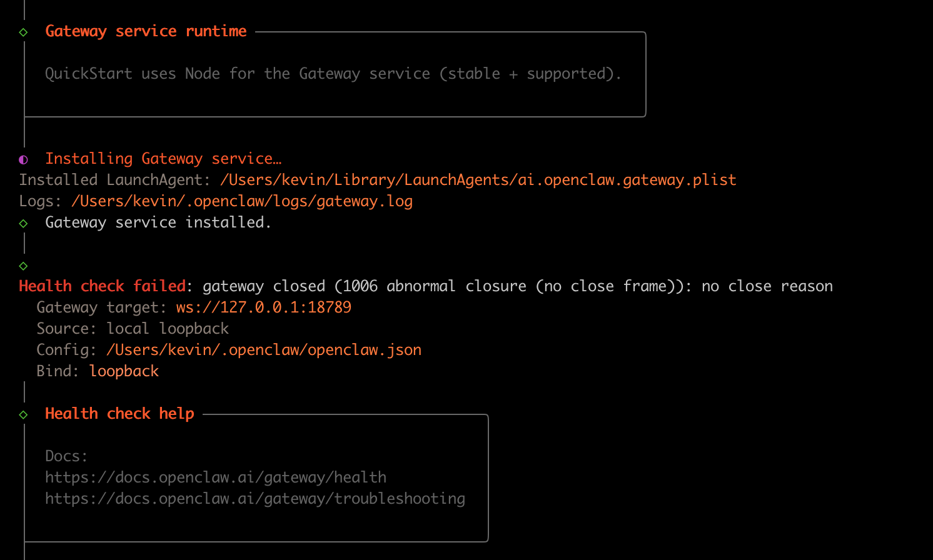Click the gateway.log file path
This screenshot has width=933, height=560.
click(x=242, y=201)
